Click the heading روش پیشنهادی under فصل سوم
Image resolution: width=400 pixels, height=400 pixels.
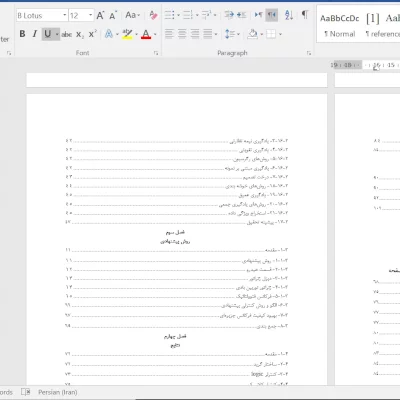click(x=175, y=241)
